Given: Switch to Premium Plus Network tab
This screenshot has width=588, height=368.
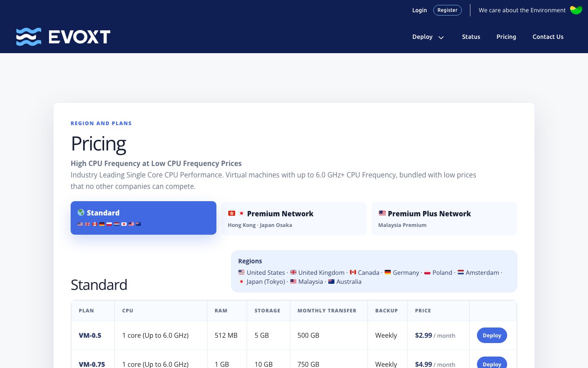Looking at the screenshot, I should 444,219.
